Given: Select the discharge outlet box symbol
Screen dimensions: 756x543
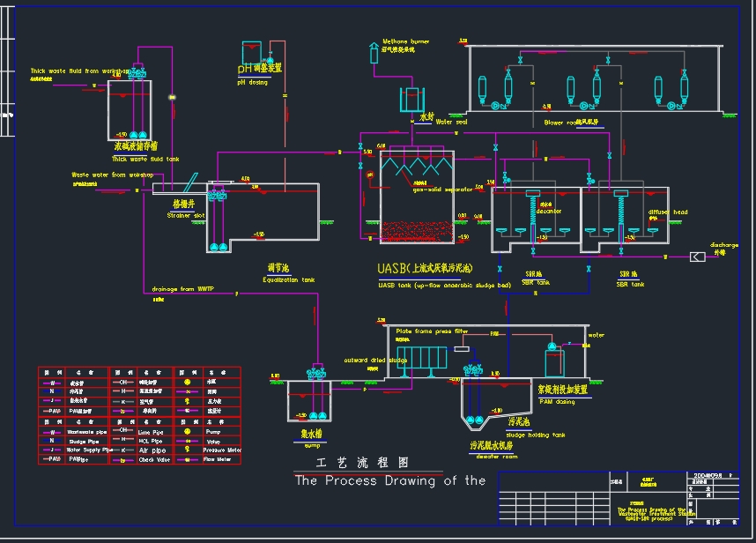Looking at the screenshot, I should pyautogui.click(x=697, y=257).
